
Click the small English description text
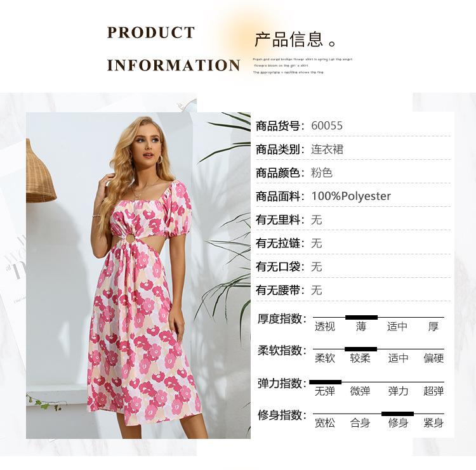click(302, 66)
